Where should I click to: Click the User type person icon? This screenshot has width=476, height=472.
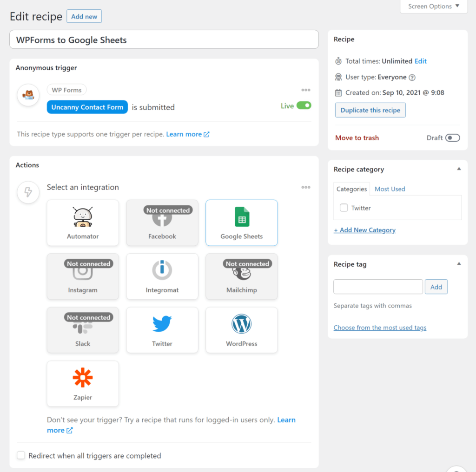[338, 77]
